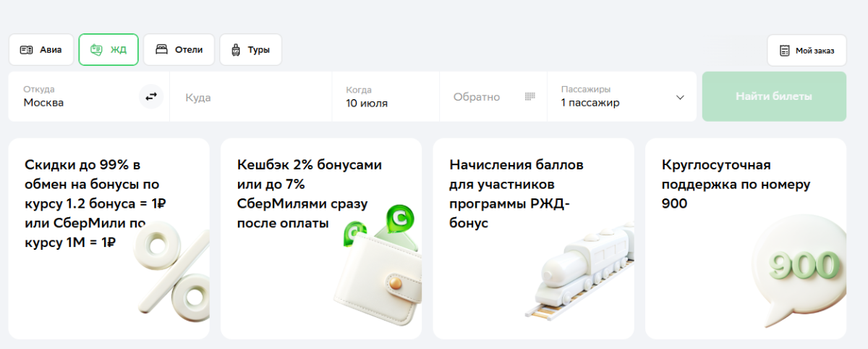Expand the Пассажиры dropdown chevron

(680, 97)
